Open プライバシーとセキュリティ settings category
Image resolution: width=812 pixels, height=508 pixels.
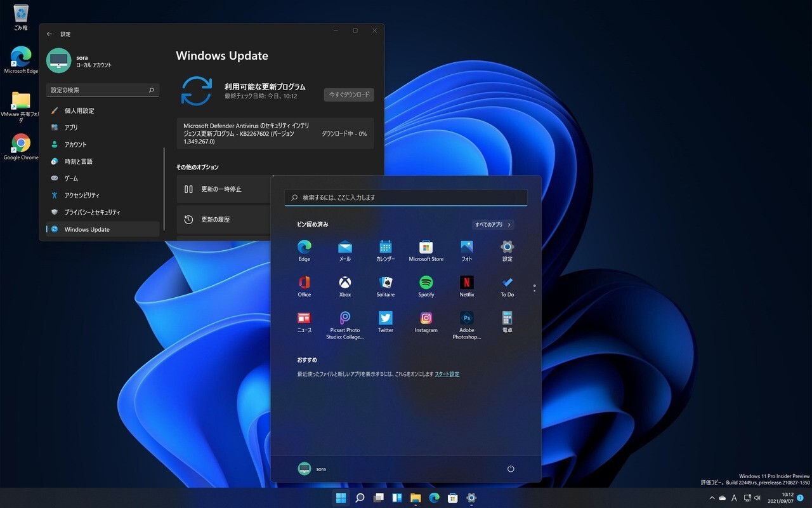coord(103,212)
